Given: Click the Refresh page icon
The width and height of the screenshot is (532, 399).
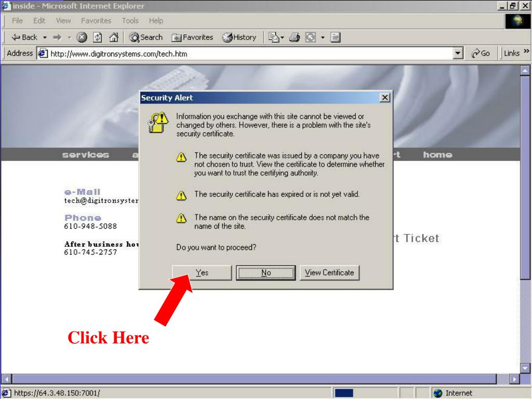Looking at the screenshot, I should pos(98,37).
